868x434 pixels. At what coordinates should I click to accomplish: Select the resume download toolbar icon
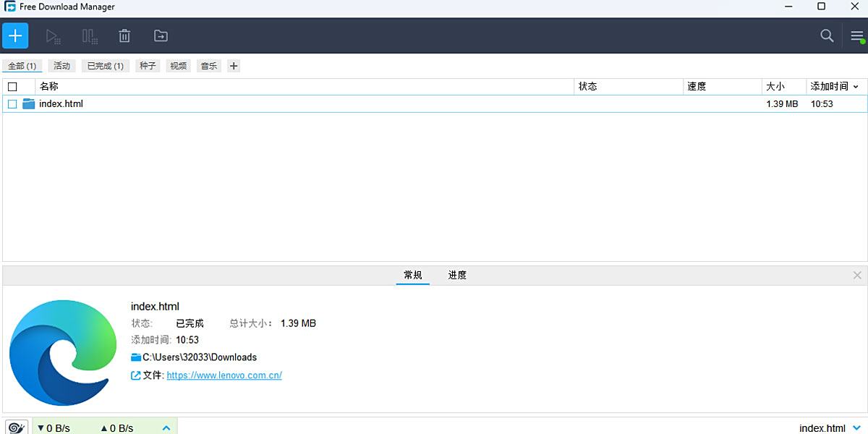click(53, 35)
